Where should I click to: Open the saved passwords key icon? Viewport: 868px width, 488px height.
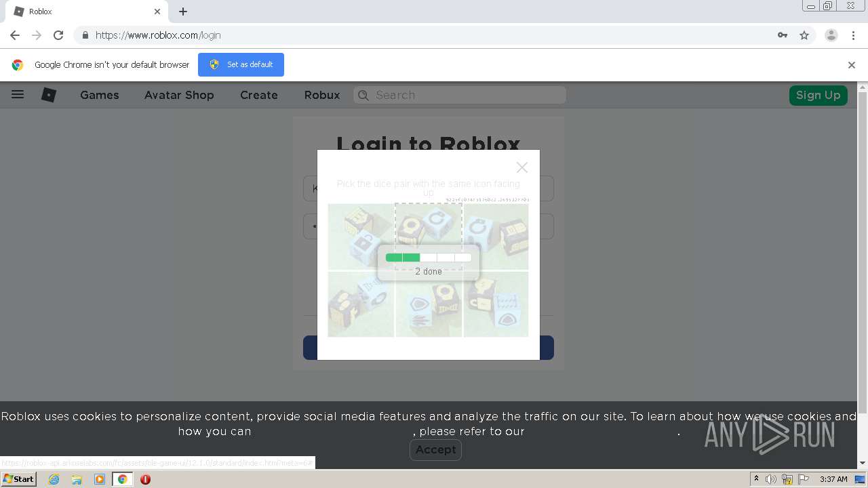783,35
